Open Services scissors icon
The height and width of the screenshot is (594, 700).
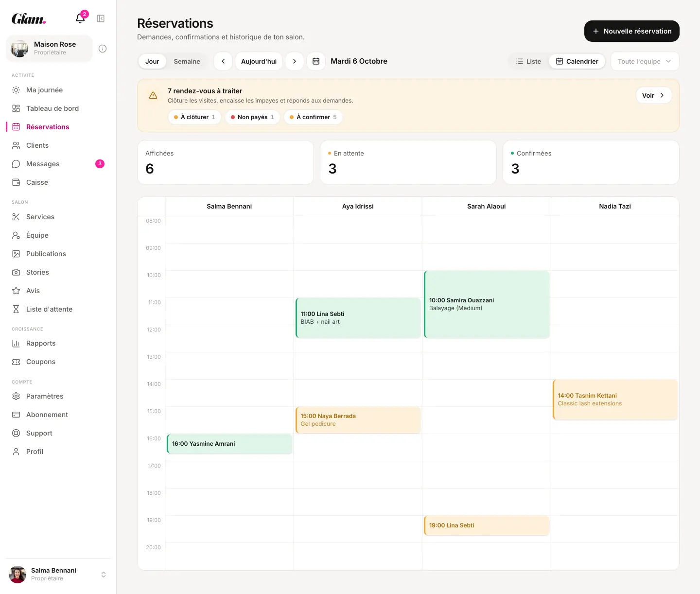[16, 217]
